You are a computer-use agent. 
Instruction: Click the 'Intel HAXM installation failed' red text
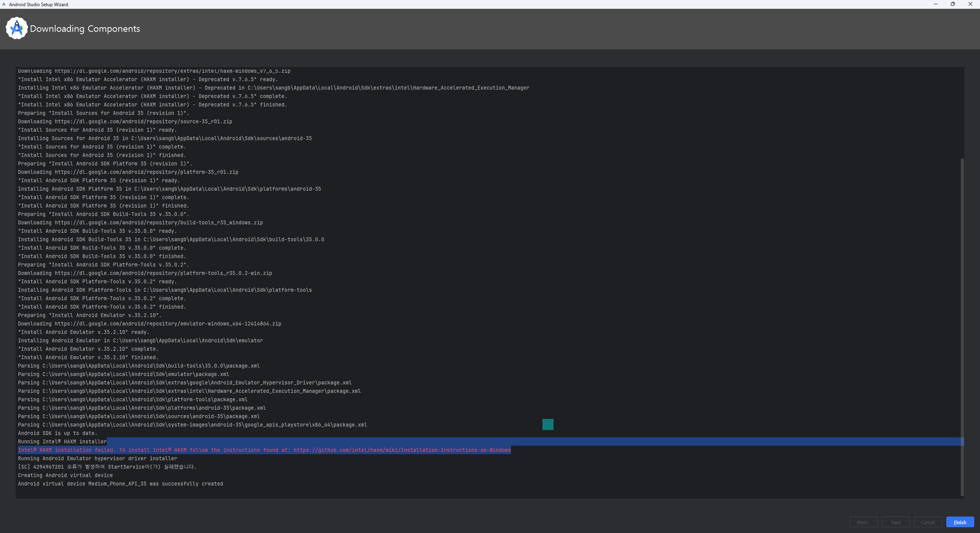[66, 450]
